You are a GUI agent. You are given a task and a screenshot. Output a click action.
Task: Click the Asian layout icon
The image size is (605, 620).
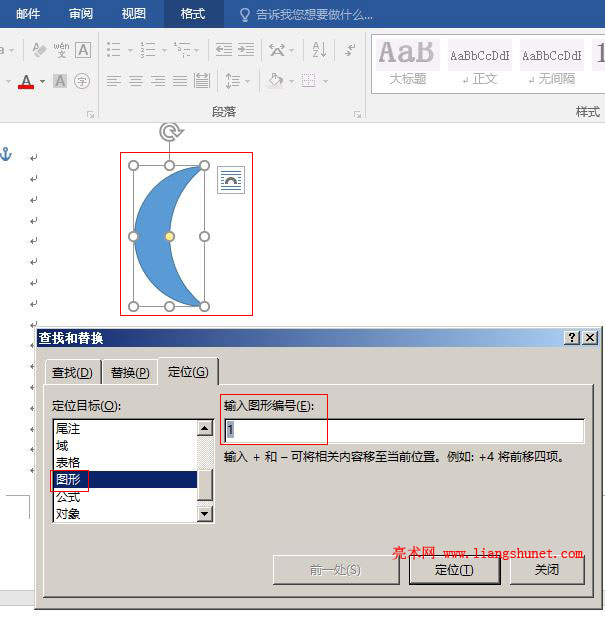277,50
